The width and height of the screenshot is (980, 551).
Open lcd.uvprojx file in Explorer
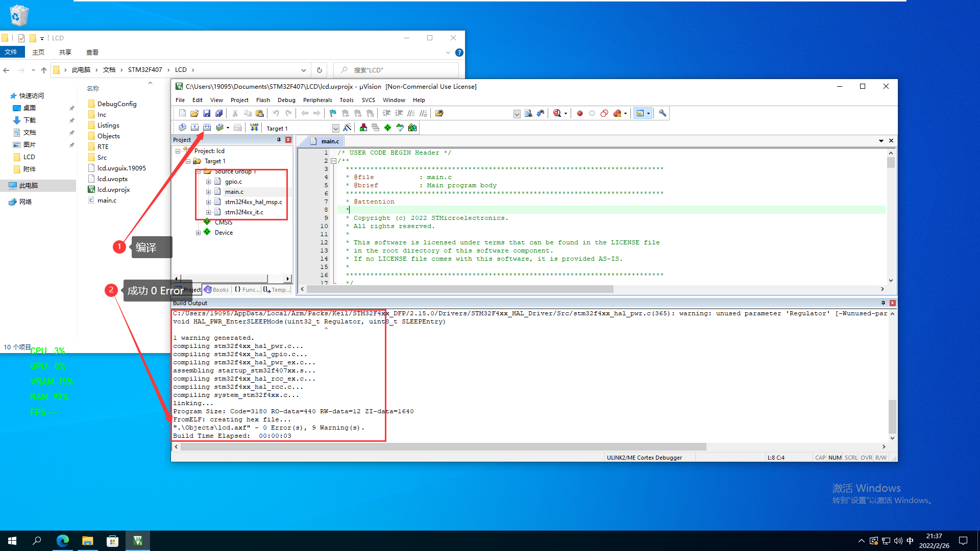(x=113, y=190)
